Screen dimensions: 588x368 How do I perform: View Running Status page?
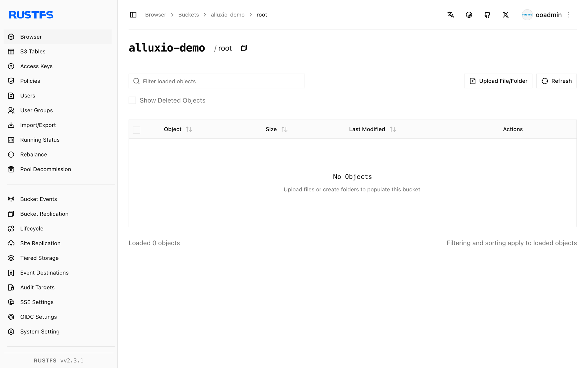point(58,140)
